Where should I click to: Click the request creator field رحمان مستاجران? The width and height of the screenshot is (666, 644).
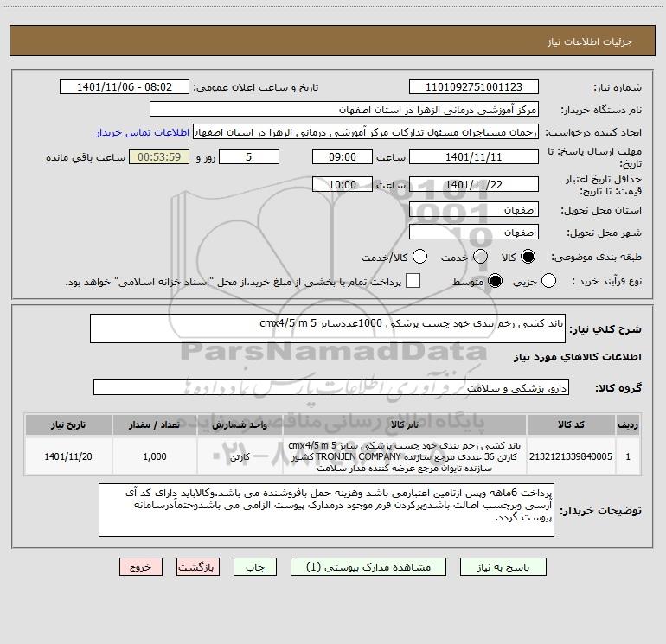coord(366,132)
